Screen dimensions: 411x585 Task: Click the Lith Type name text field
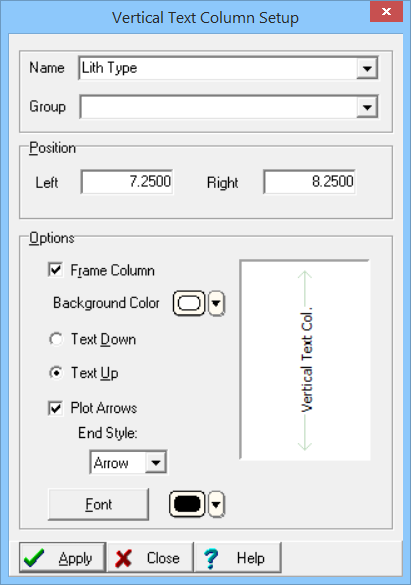tap(218, 68)
